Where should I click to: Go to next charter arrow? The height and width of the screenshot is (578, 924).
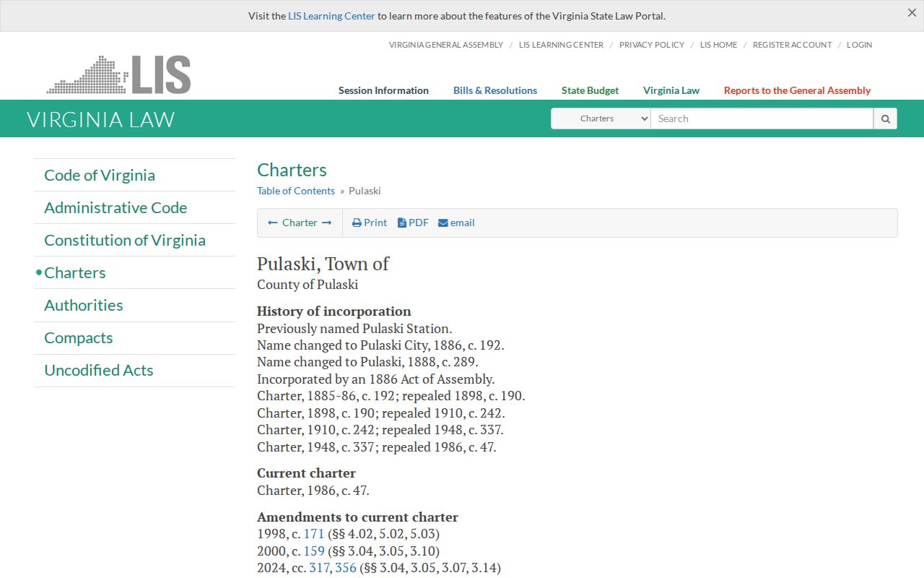pyautogui.click(x=327, y=223)
